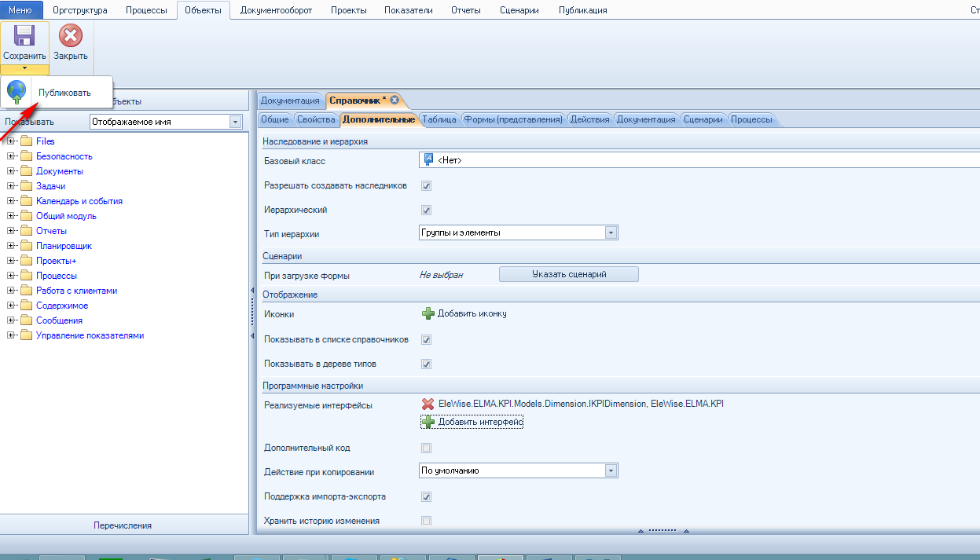Click the red Close icon in ribbon
This screenshot has width=980, height=560.
[71, 36]
